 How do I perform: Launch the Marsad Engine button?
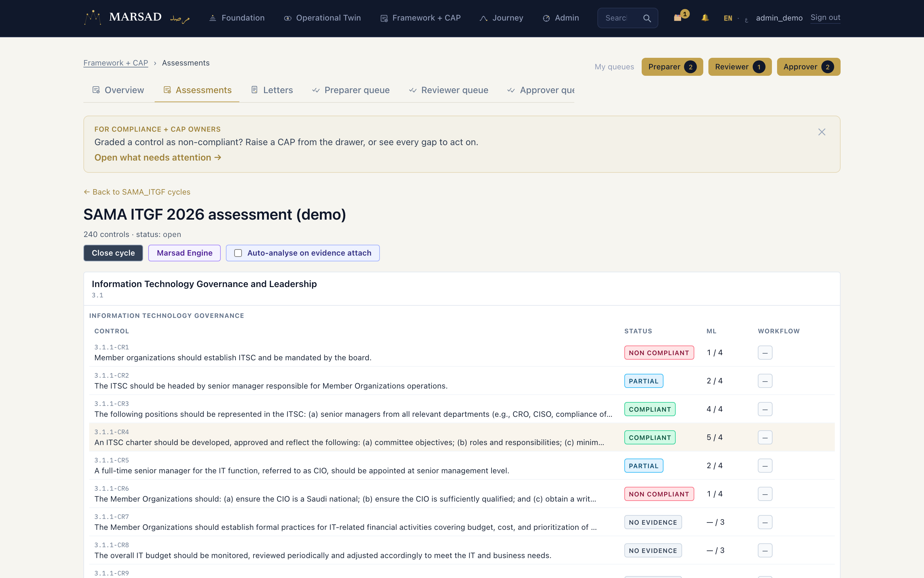[184, 253]
